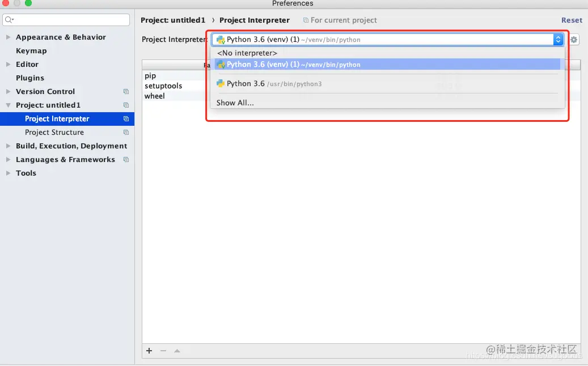
Task: Open the Plugins settings page
Action: (30, 78)
